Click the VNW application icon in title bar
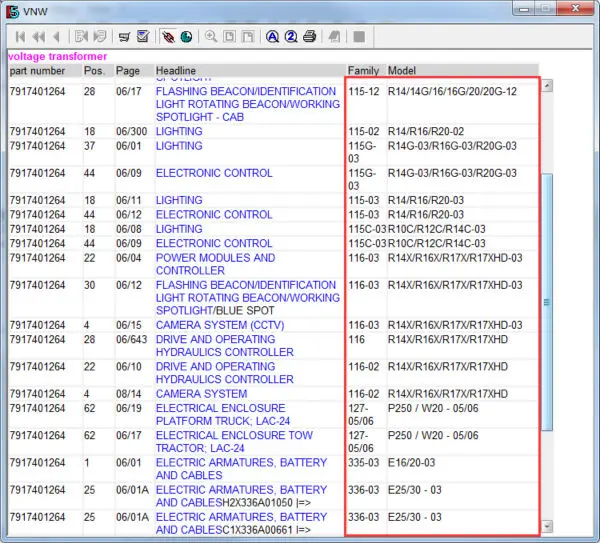 pos(12,11)
